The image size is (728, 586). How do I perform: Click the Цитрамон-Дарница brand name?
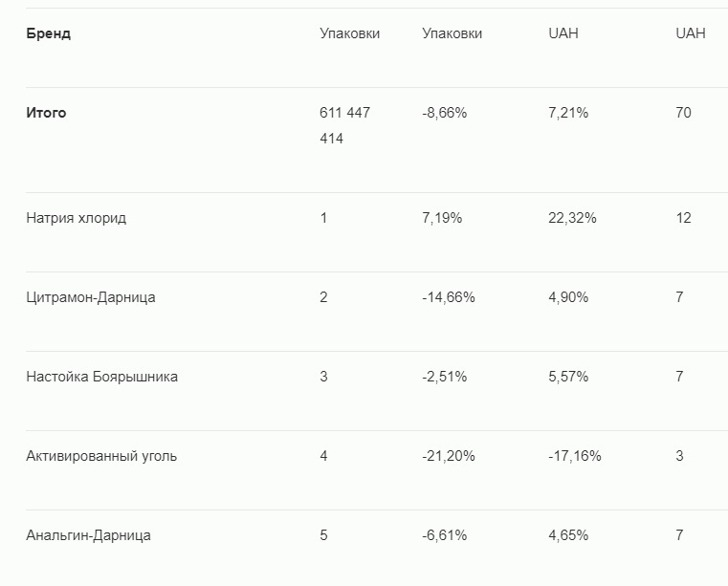(91, 297)
